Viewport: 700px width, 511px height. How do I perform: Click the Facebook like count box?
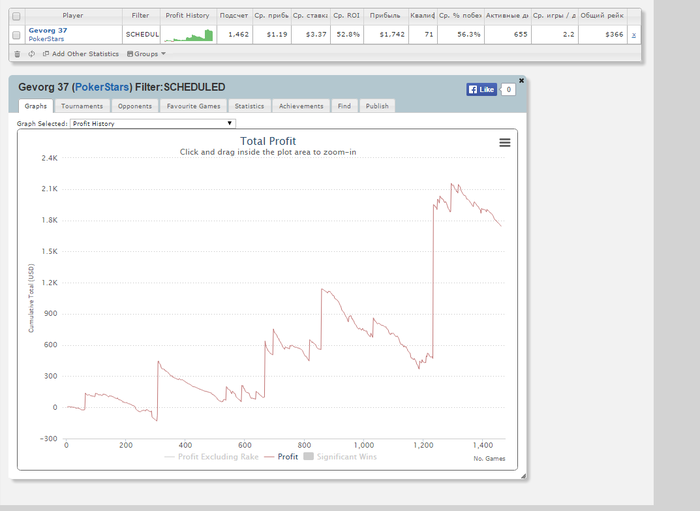(508, 89)
